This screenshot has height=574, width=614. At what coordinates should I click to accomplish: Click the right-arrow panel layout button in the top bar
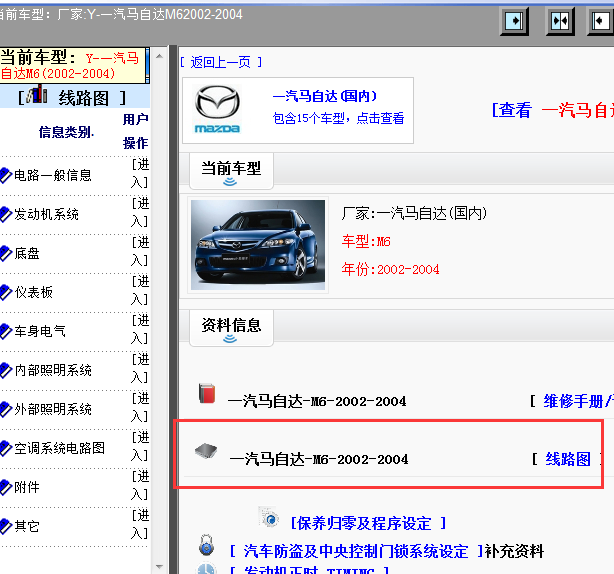click(x=515, y=21)
